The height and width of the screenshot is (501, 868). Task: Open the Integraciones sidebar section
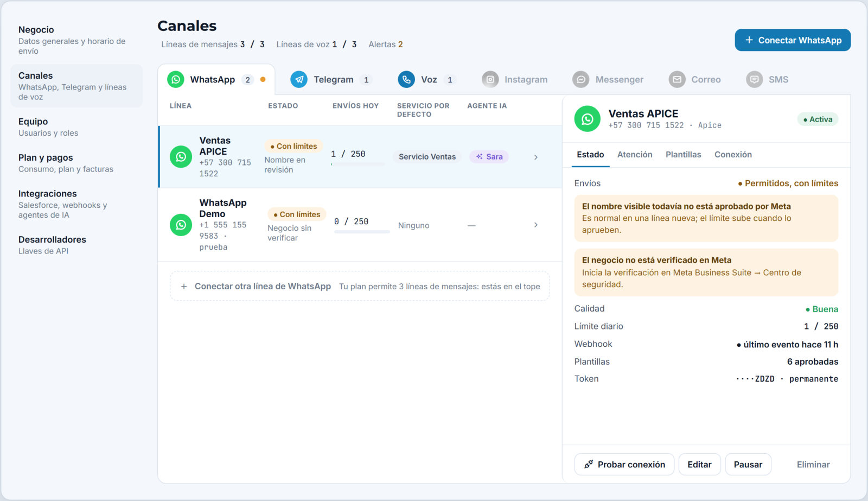[76, 204]
